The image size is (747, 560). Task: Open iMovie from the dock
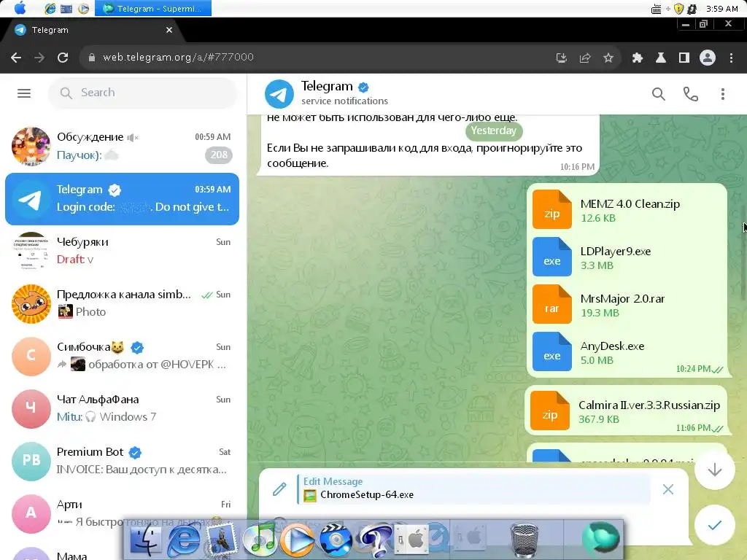coord(335,540)
